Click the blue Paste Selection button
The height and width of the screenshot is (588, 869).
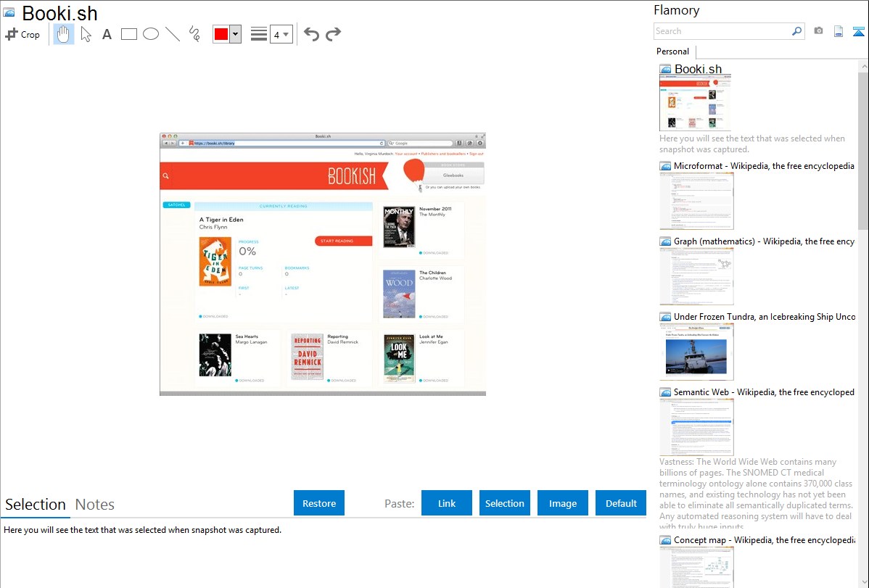tap(504, 503)
